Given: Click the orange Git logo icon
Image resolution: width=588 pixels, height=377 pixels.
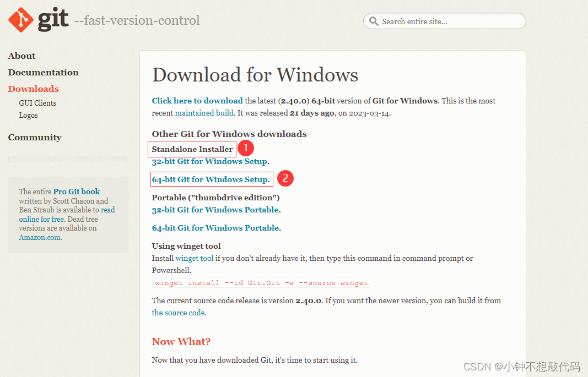Looking at the screenshot, I should coord(21,19).
